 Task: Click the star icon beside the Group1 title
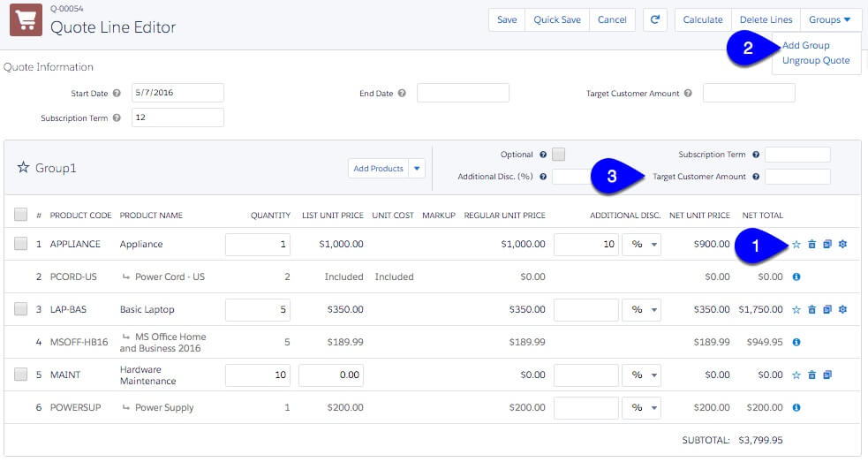pos(24,168)
